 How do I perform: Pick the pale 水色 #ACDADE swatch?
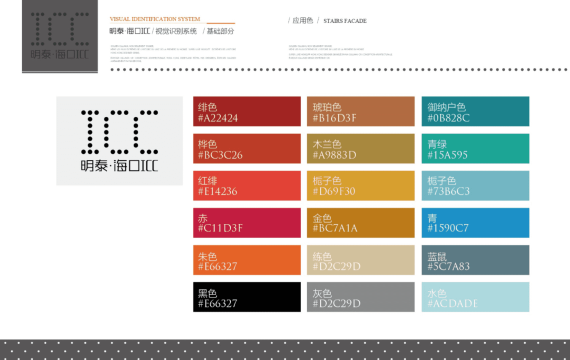click(475, 297)
